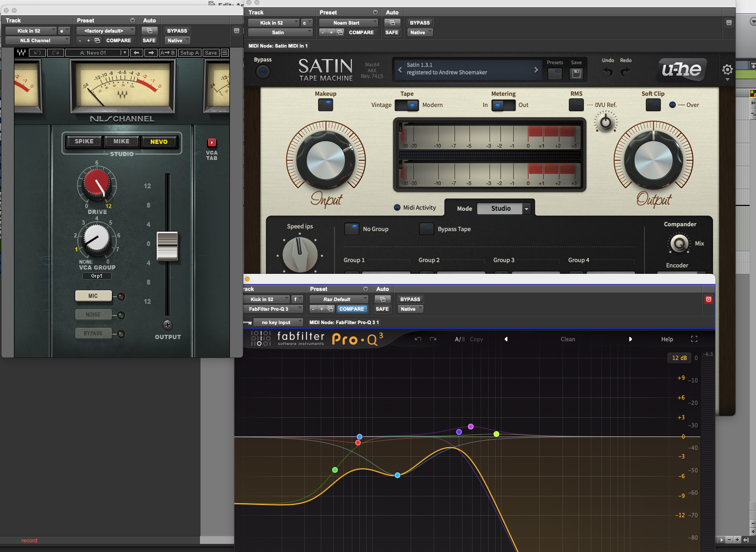Click the redo arrow in the NLS Channel toolbar
Screen dimensions: 756x552
(x=55, y=52)
